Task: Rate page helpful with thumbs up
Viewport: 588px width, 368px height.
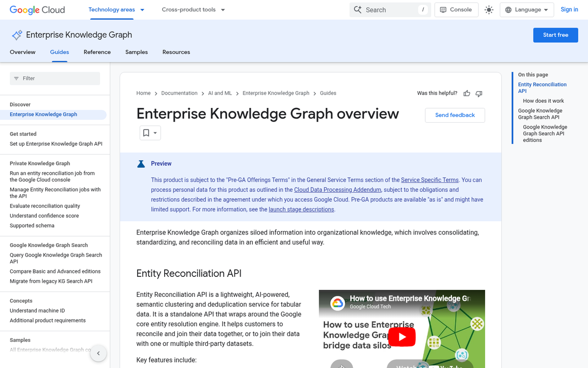Action: 466,93
